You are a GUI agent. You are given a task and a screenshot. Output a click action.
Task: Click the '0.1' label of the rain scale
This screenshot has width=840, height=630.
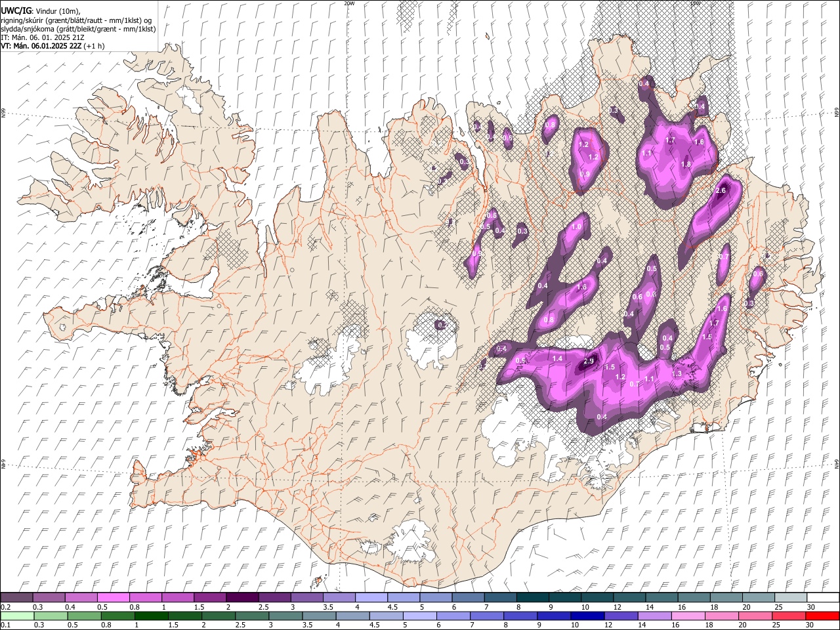click(x=5, y=625)
